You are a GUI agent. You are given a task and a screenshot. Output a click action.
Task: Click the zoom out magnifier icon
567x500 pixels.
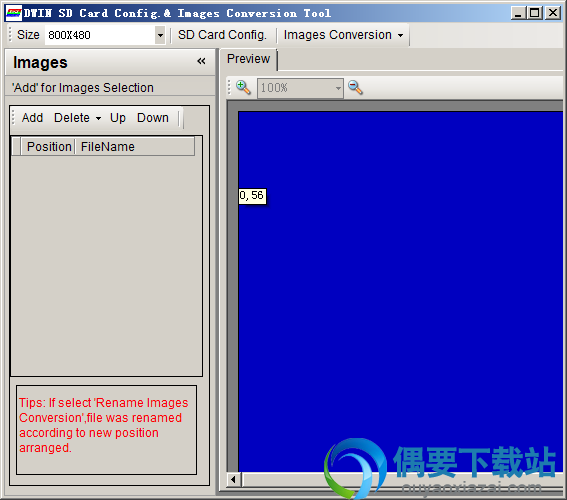pyautogui.click(x=355, y=87)
